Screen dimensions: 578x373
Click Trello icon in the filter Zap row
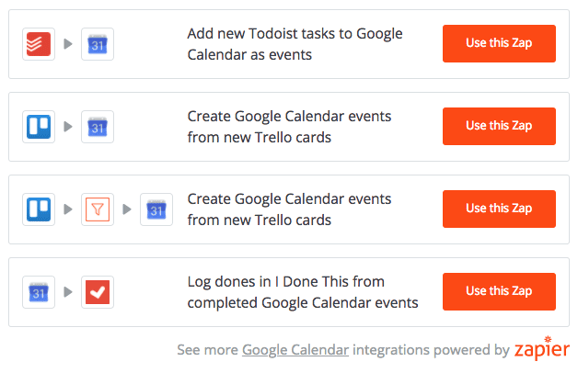coord(38,209)
